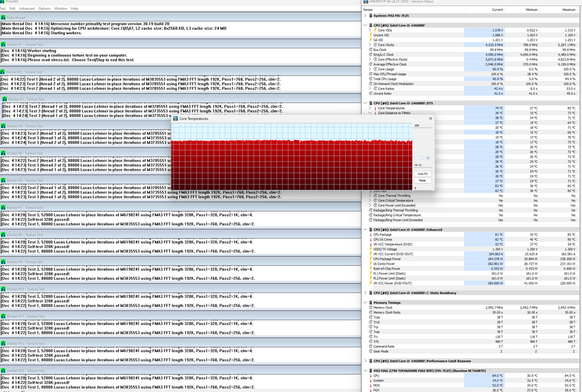Select the Package/Ring Thermal Throttling row
This screenshot has width=582, height=392.
click(471, 210)
